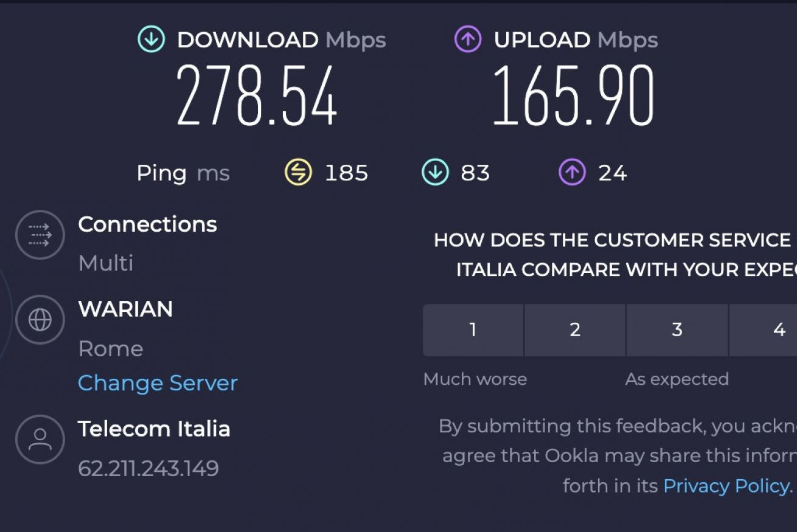Click the yellow idle ping icon
The height and width of the screenshot is (532, 797).
(298, 173)
